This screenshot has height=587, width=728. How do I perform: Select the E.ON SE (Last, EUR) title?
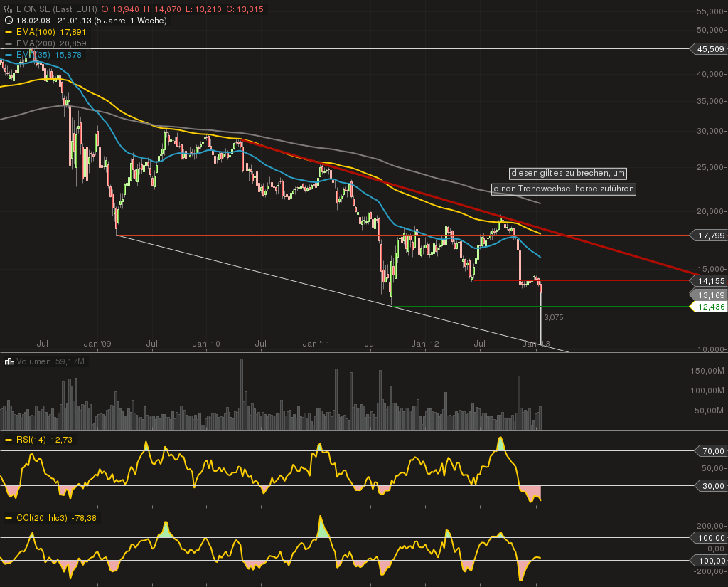click(57, 9)
